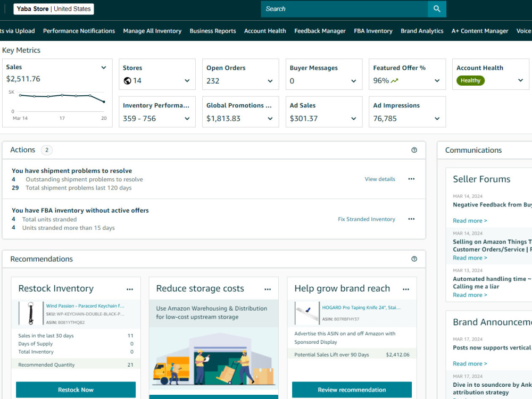Click into the Search input field
The image size is (532, 399).
point(344,9)
